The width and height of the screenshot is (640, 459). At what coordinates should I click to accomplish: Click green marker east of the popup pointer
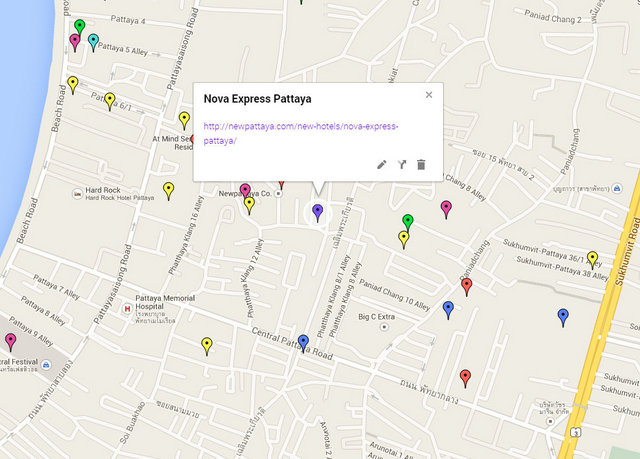coord(408,223)
